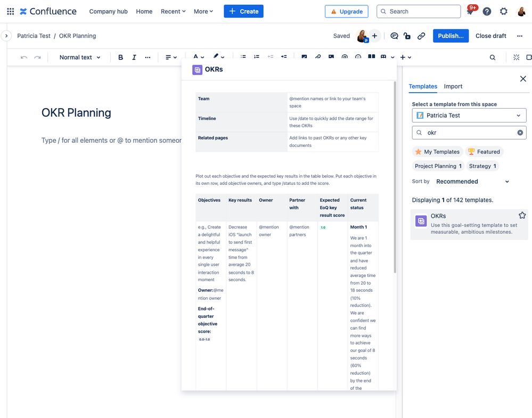Screen dimensions: 532x418
Task: Click the Create button
Action: [243, 11]
